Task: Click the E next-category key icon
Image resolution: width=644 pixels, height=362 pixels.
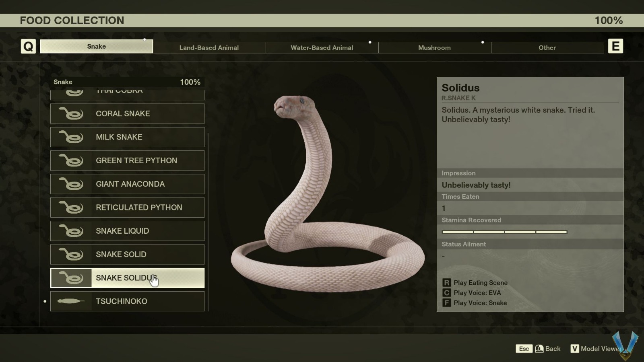Action: [615, 46]
